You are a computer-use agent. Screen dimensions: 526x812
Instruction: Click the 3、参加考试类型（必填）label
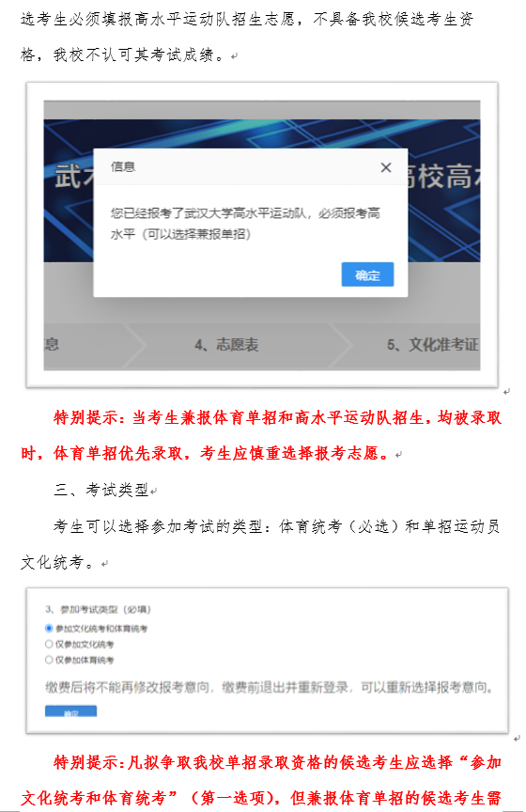(x=98, y=610)
